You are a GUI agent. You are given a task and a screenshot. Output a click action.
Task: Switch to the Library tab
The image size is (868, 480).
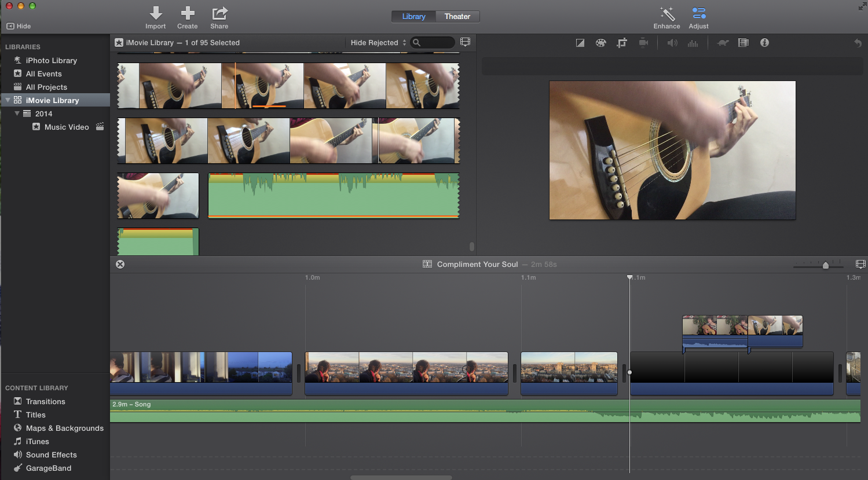[x=413, y=17]
